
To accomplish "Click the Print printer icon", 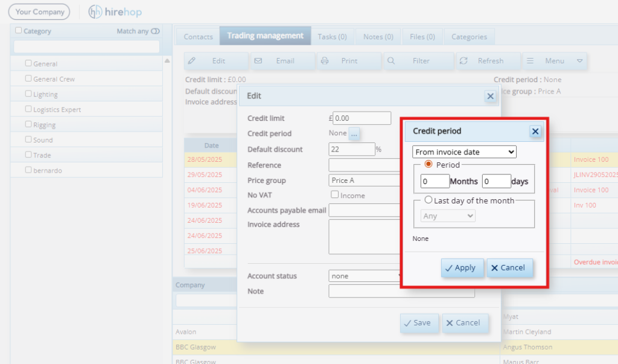I will click(x=324, y=61).
